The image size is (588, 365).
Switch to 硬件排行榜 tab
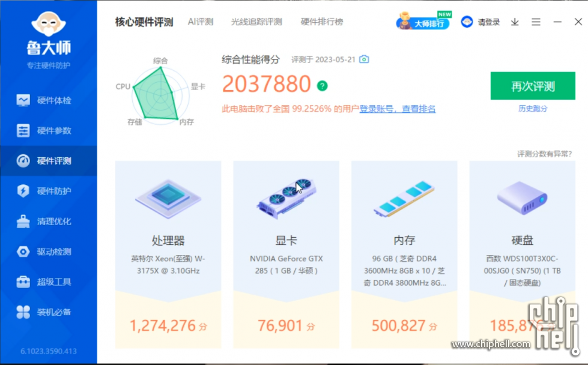click(322, 22)
